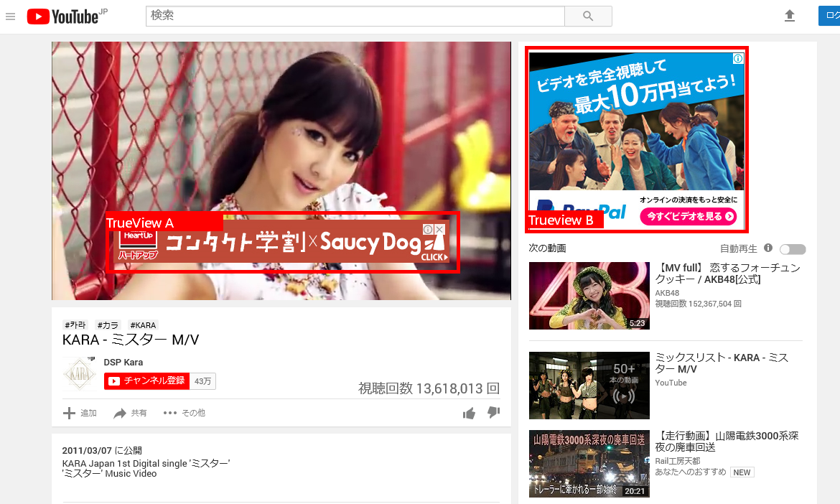Open the DSP Kara channel name

coord(123,363)
